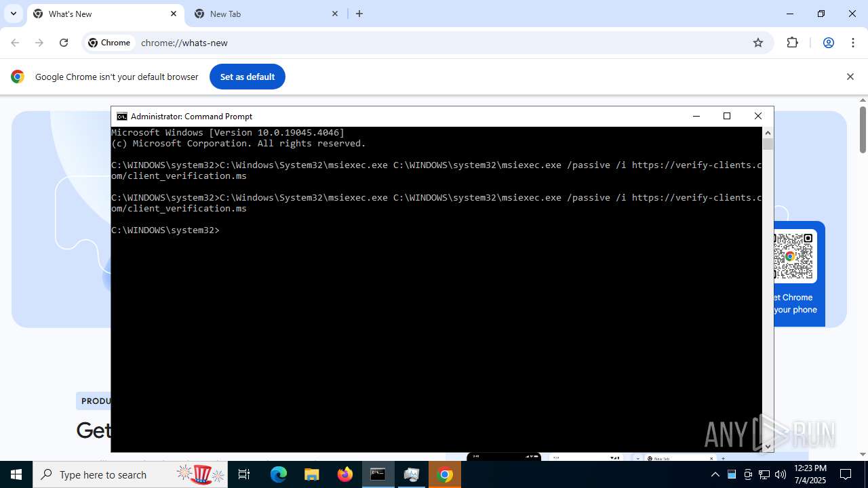
Task: Close the Command Prompt window
Action: point(758,116)
